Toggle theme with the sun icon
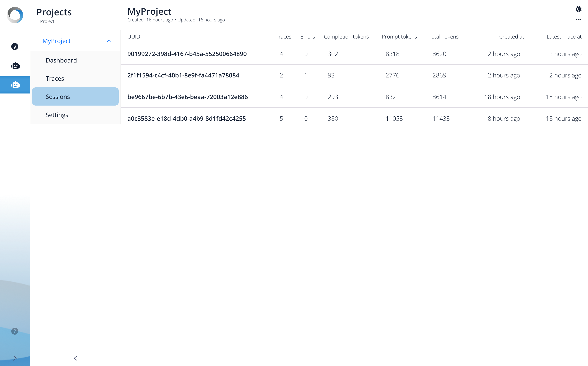 [578, 9]
